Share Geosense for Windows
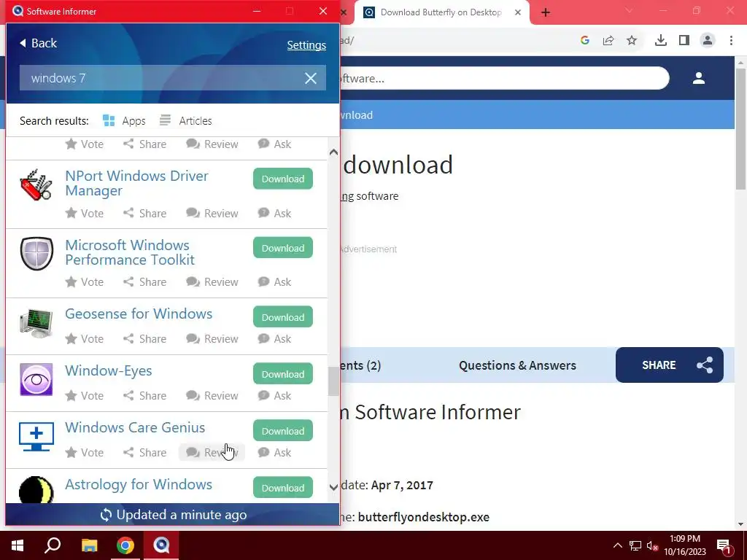This screenshot has width=747, height=560. coord(145,338)
